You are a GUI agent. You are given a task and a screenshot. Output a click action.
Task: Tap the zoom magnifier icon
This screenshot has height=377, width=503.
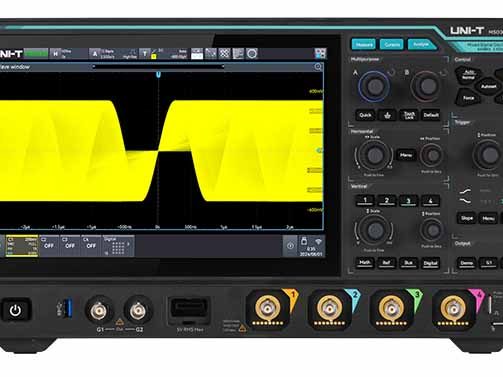(318, 67)
